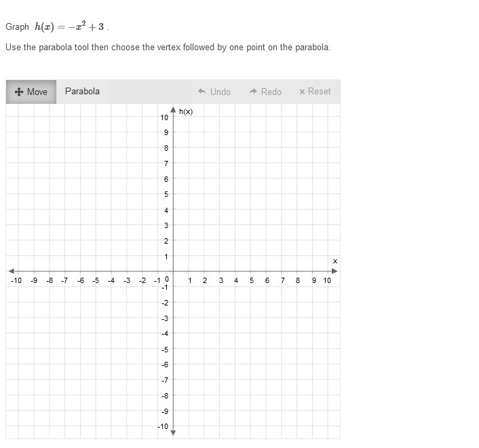Click the Redo button

coord(265,92)
